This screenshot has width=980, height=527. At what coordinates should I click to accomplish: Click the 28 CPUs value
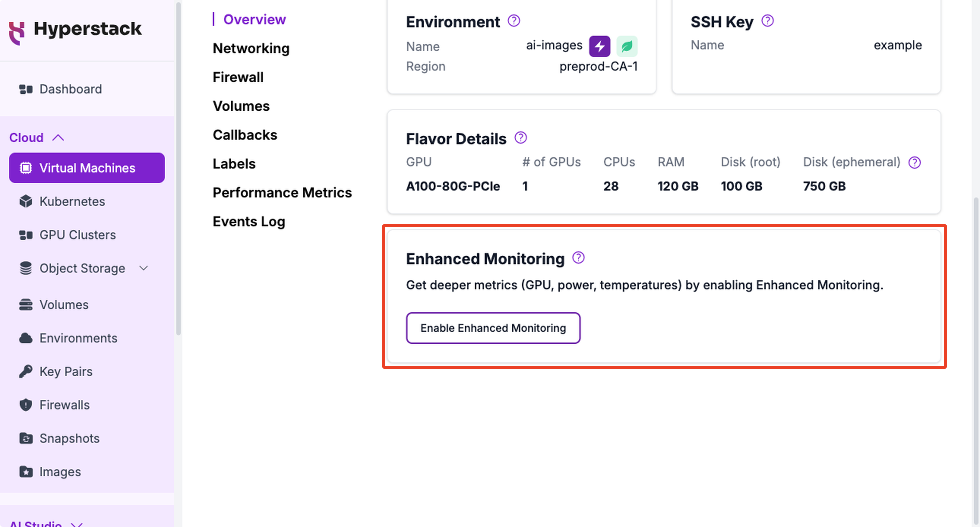coord(611,186)
